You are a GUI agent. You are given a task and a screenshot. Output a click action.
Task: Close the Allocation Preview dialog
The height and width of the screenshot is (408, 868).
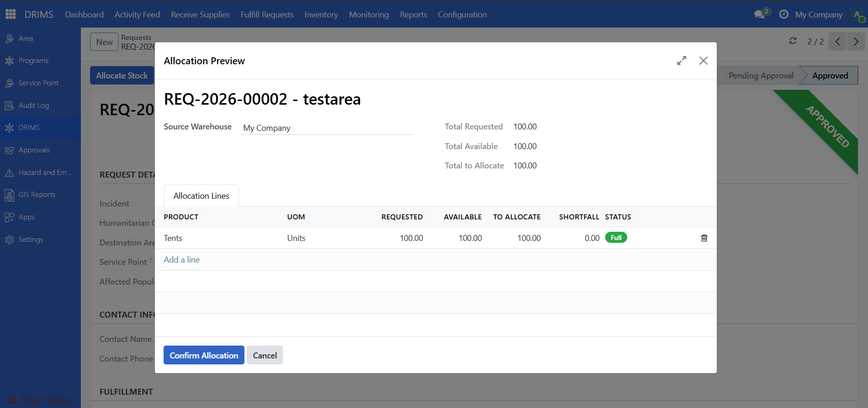click(703, 61)
